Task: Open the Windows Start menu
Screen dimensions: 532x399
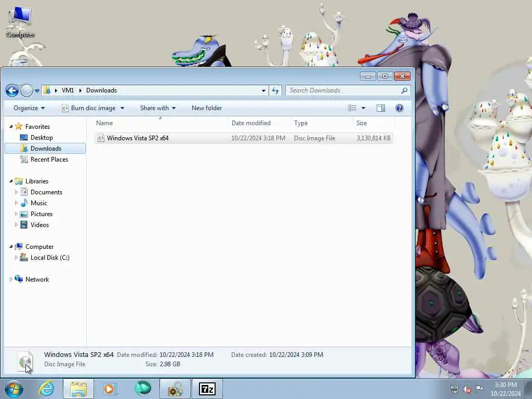Action: point(14,389)
